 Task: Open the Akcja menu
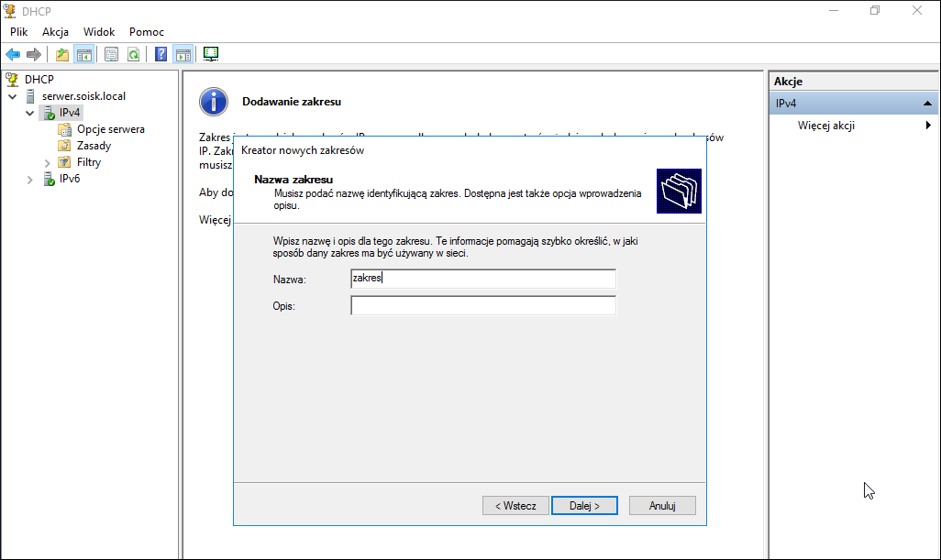55,32
